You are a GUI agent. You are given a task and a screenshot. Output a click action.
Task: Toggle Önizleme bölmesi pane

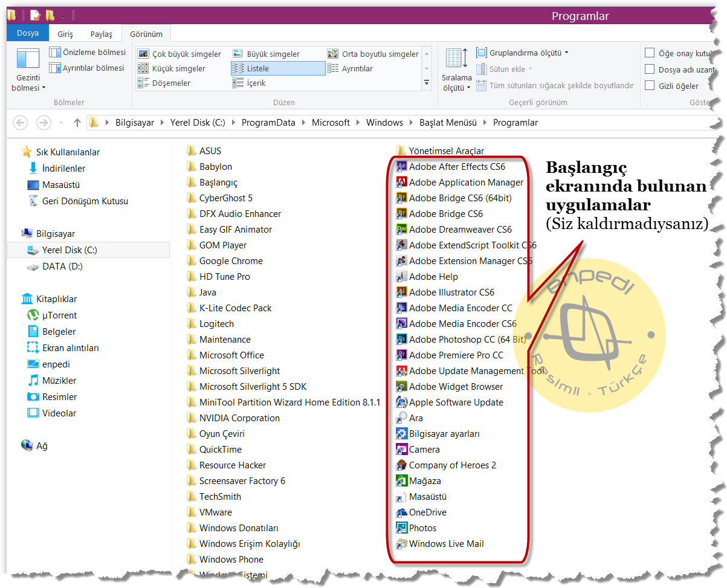[88, 53]
